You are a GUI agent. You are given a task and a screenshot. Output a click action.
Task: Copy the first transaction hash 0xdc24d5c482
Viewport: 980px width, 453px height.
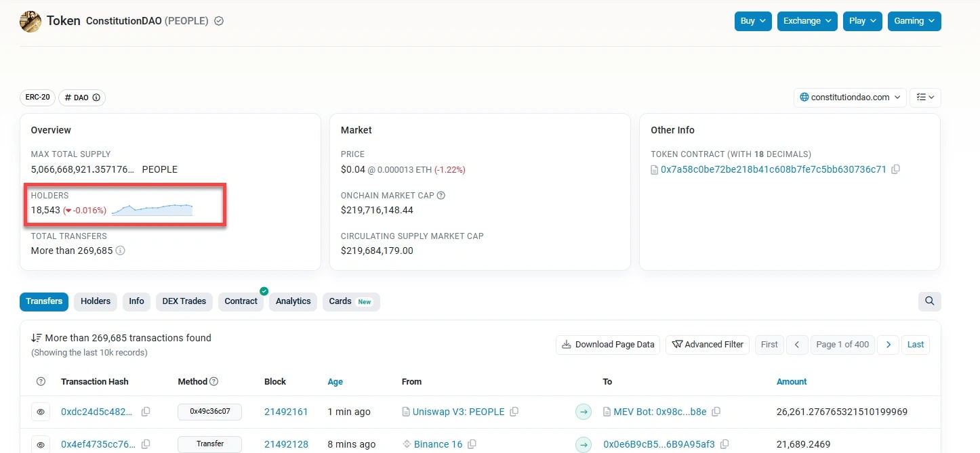tap(146, 412)
